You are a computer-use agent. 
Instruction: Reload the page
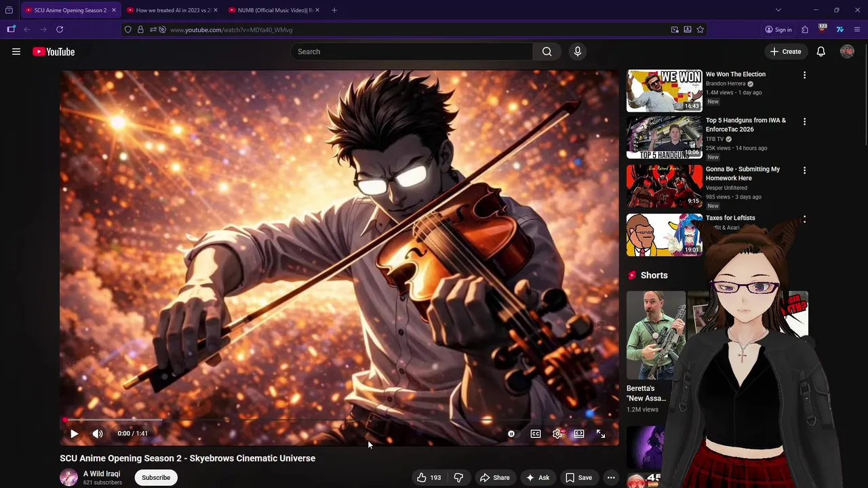tap(60, 30)
